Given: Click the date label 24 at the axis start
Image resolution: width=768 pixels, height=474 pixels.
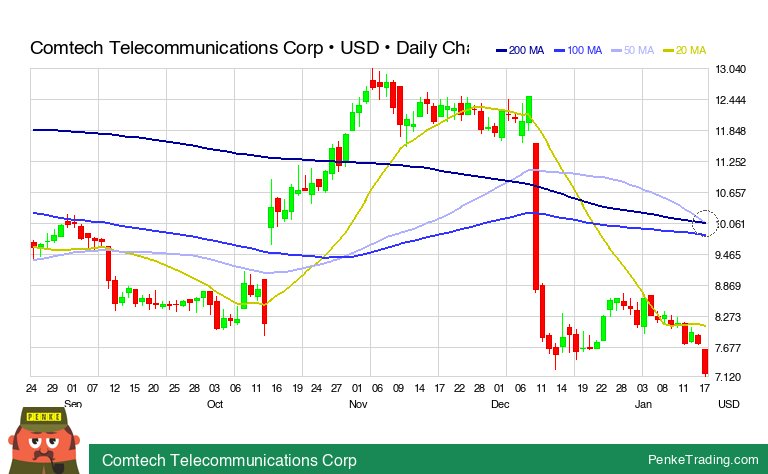Looking at the screenshot, I should pyautogui.click(x=31, y=388).
